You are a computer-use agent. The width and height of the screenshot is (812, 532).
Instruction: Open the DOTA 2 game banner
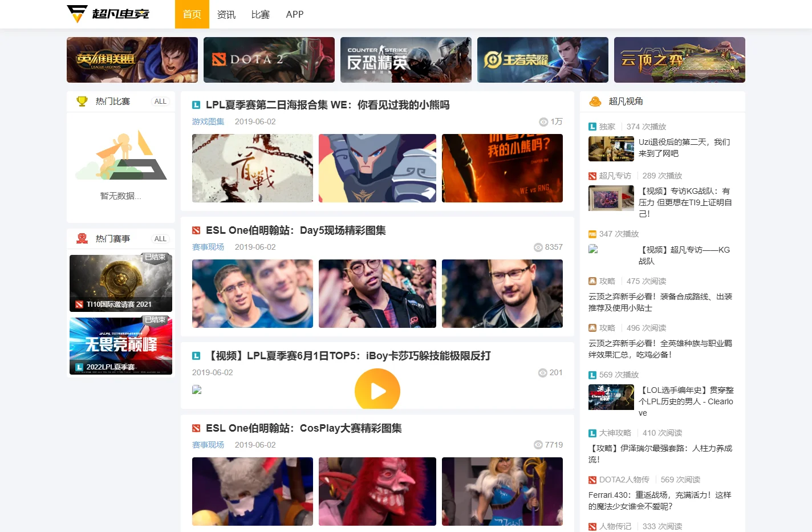tap(269, 60)
